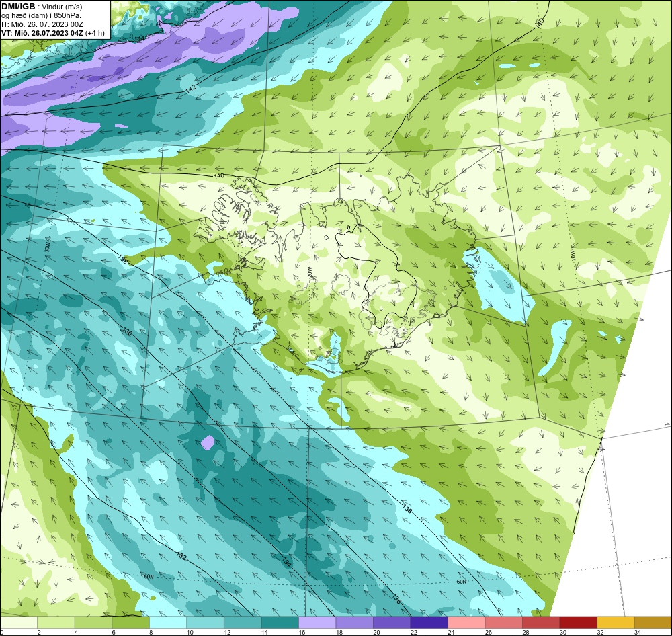Click the 24–26 m/s light pink swatch
Screen dimensions: 672x636
[x=466, y=623]
